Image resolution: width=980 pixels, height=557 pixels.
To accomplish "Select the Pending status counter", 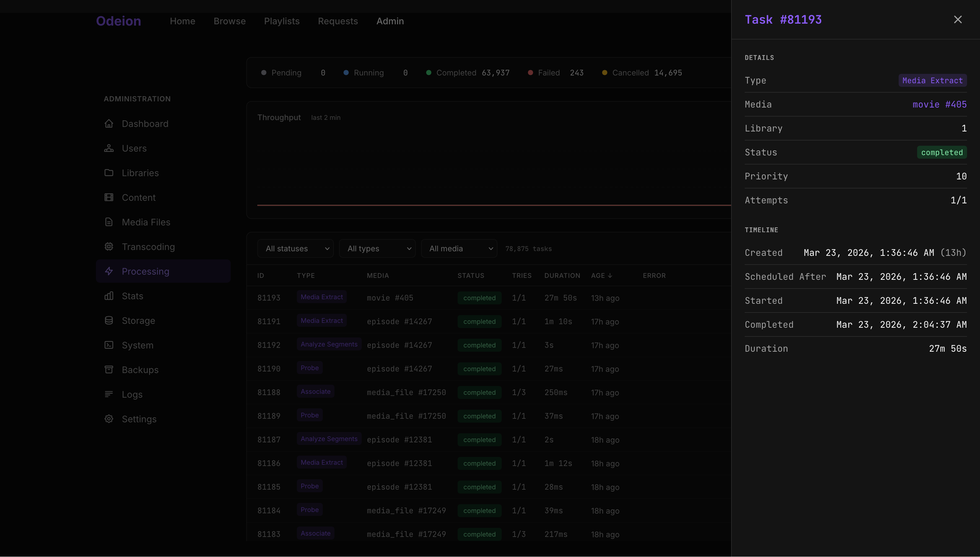I will pos(293,73).
